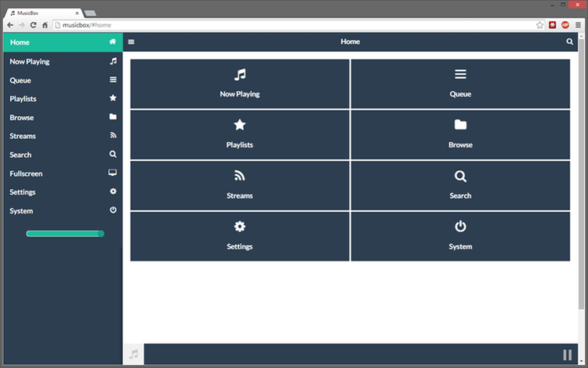Select Home in the sidebar
The width and height of the screenshot is (588, 368).
pyautogui.click(x=61, y=42)
